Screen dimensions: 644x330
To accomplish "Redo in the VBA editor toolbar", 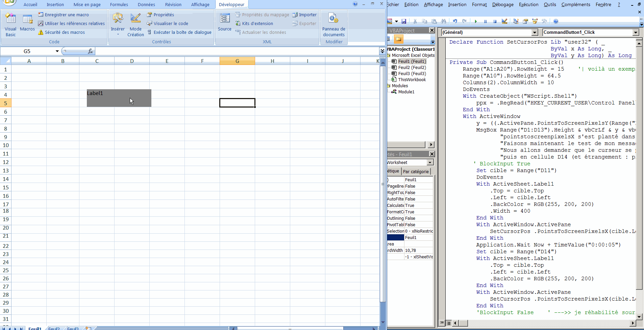I will 465,21.
